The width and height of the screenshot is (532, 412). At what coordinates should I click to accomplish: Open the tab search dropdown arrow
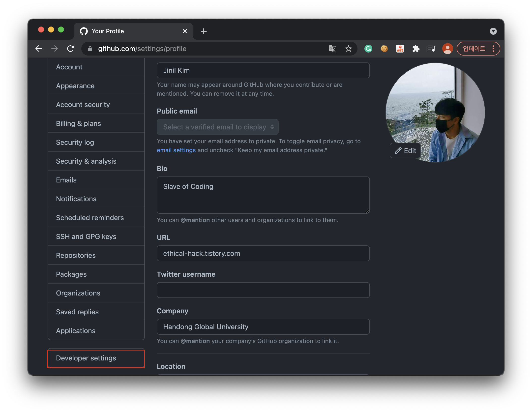click(x=493, y=31)
